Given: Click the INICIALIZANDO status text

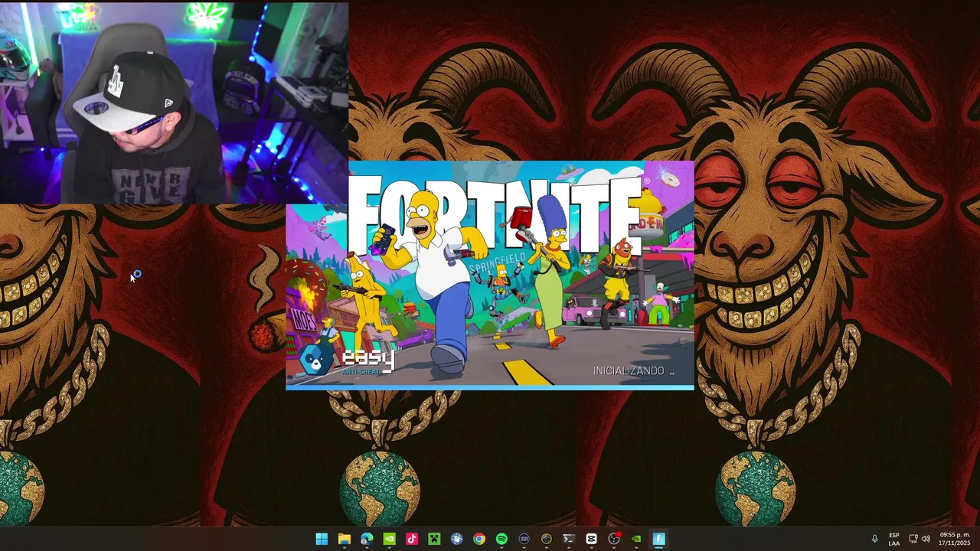Looking at the screenshot, I should 634,370.
